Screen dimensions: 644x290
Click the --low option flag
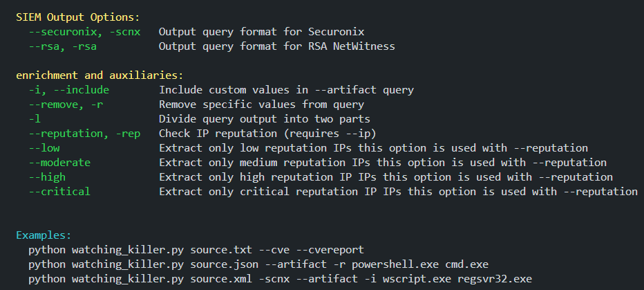44,148
